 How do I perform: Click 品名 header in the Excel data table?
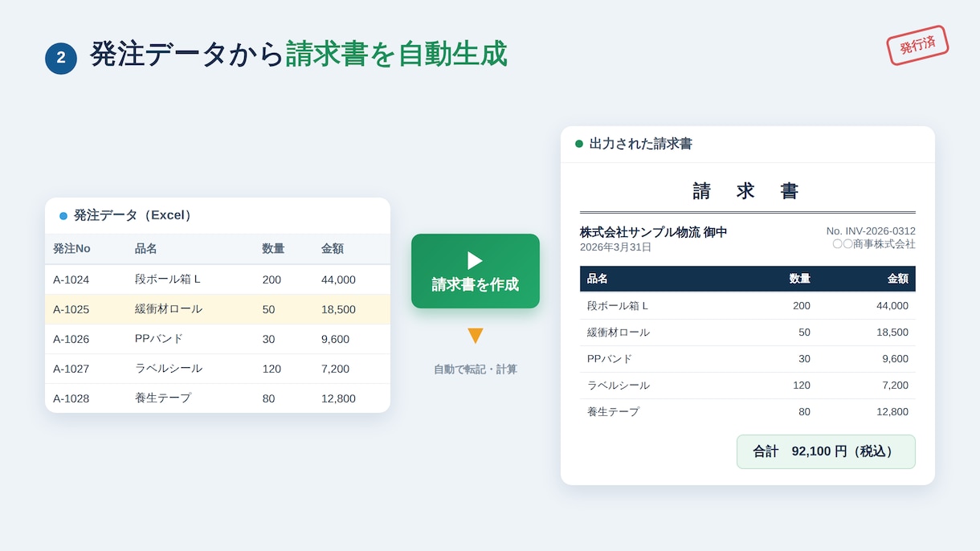point(145,249)
